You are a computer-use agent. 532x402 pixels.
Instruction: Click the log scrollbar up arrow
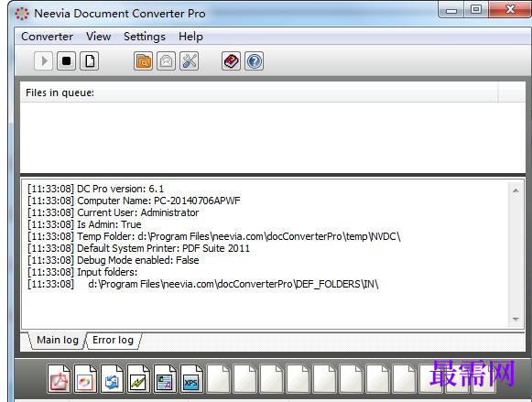[516, 190]
